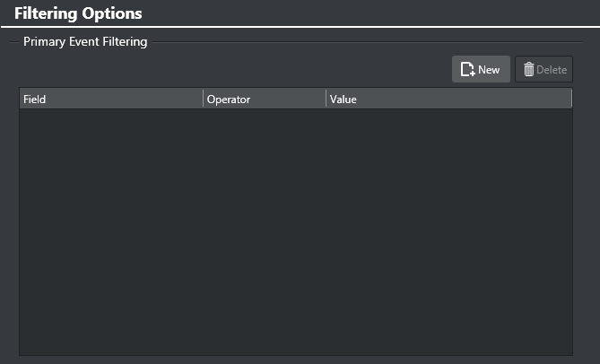
Task: Click the divider between Operator and Value headers
Action: [326, 100]
